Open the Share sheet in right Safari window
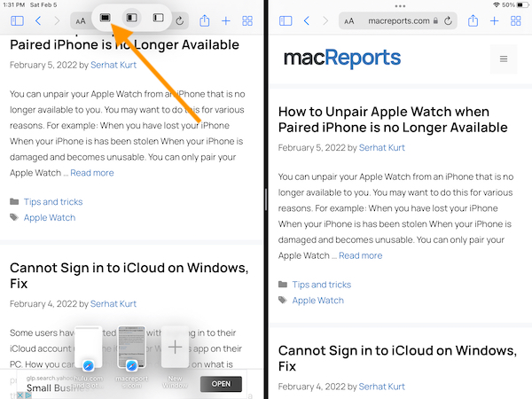Viewport: 532px width, 399px height. tap(473, 20)
